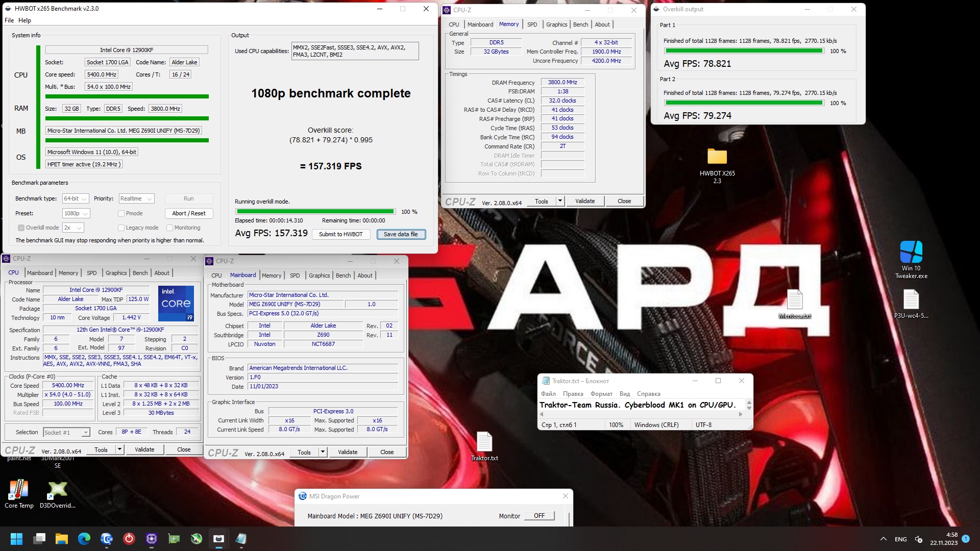Select the Traktor.txt desktop file
The image size is (980, 551).
coord(484,446)
